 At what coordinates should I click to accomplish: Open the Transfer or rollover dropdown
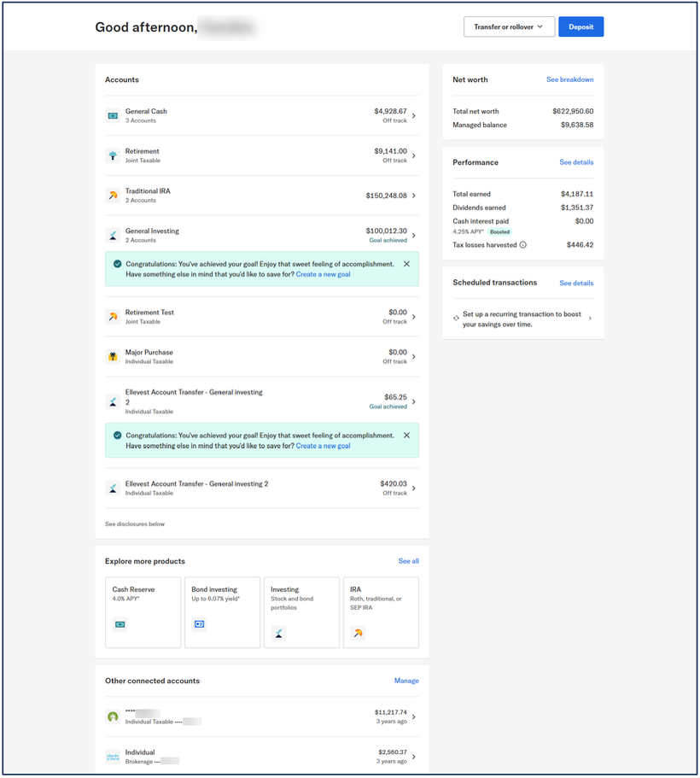click(x=509, y=26)
